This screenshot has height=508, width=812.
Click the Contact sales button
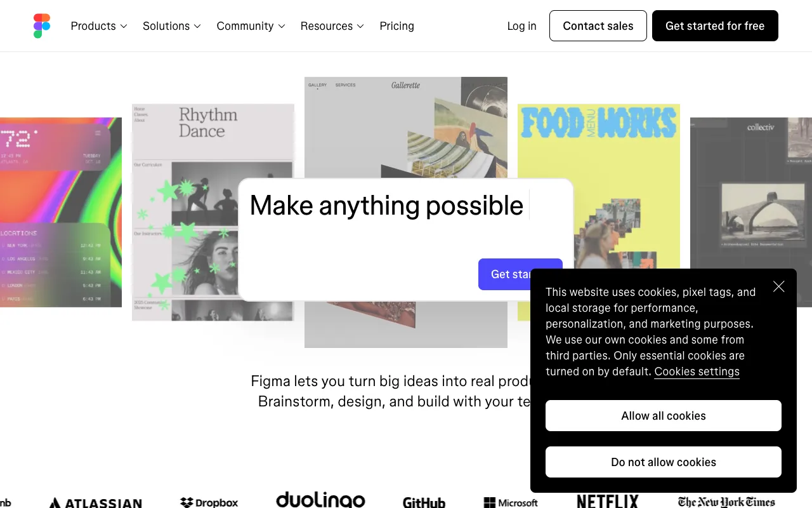598,26
